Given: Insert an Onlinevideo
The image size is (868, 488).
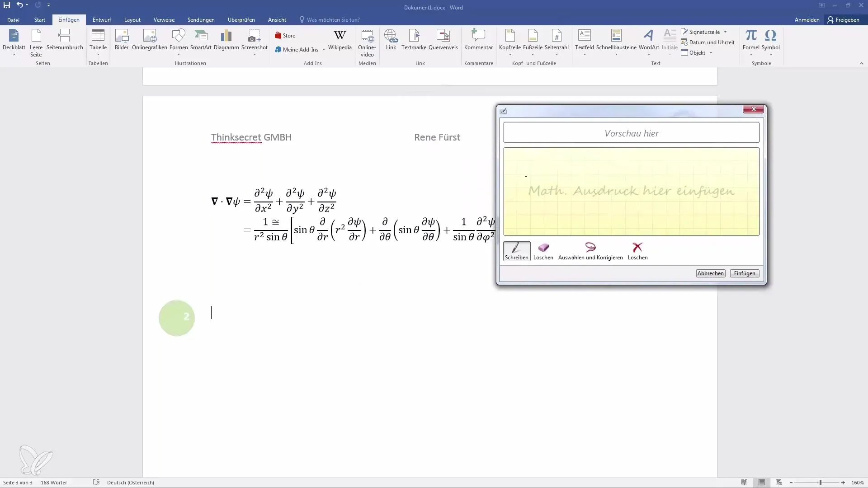Looking at the screenshot, I should point(367,42).
